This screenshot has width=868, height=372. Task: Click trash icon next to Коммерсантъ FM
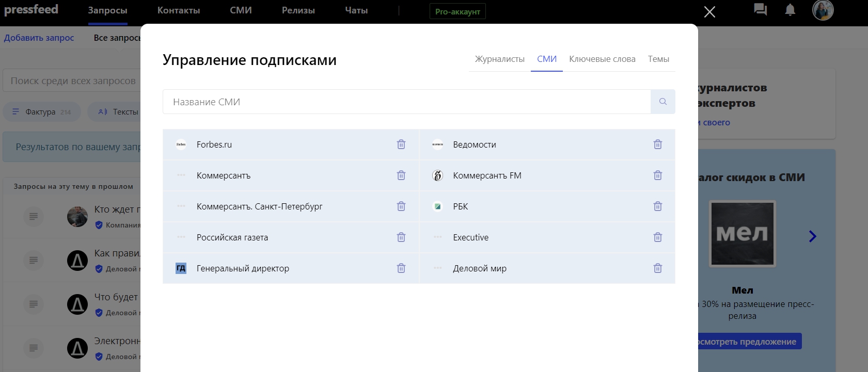pos(657,175)
